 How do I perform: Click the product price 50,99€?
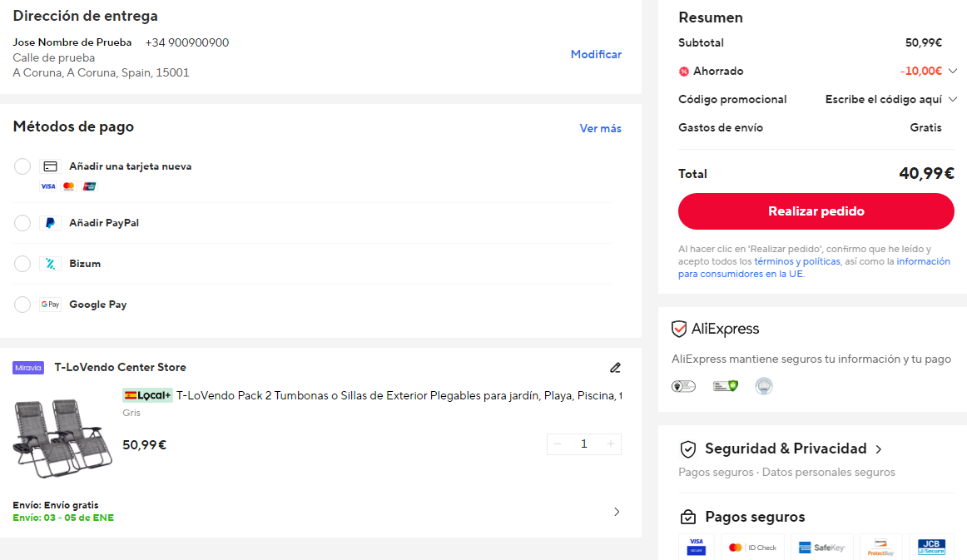tap(144, 445)
